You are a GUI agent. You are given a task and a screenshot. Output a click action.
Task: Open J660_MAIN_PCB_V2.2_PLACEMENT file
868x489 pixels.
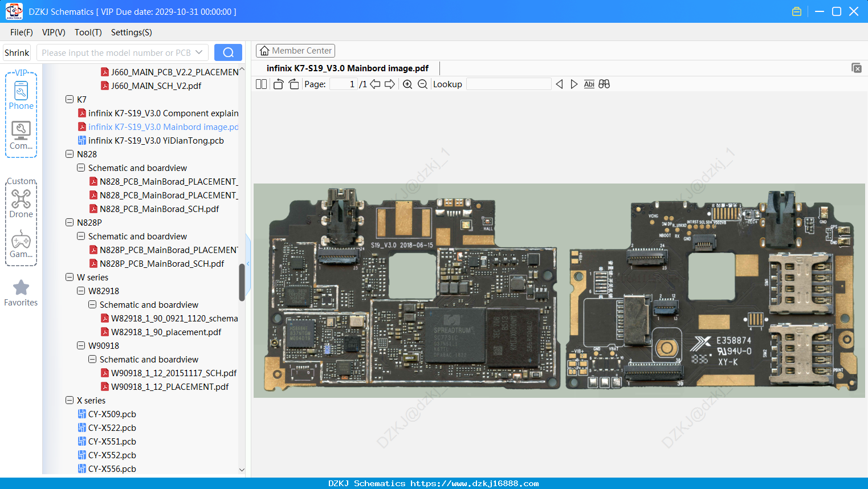pos(170,72)
